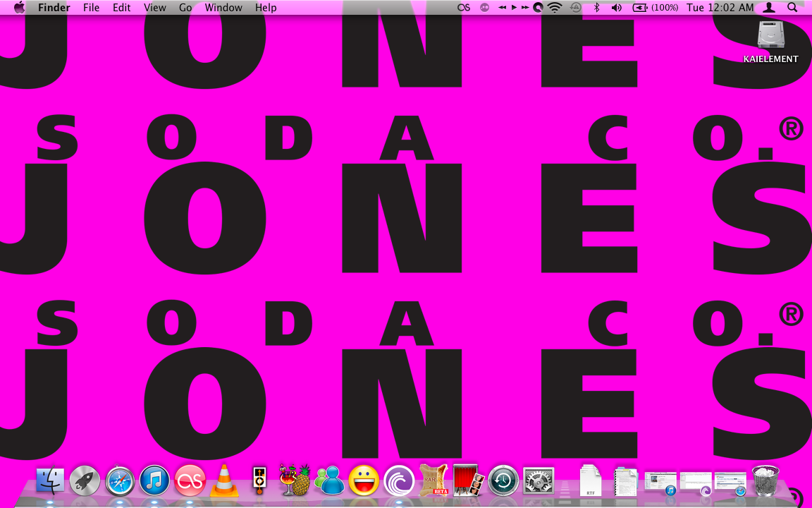This screenshot has height=508, width=812.
Task: Open the Go menu
Action: (185, 7)
